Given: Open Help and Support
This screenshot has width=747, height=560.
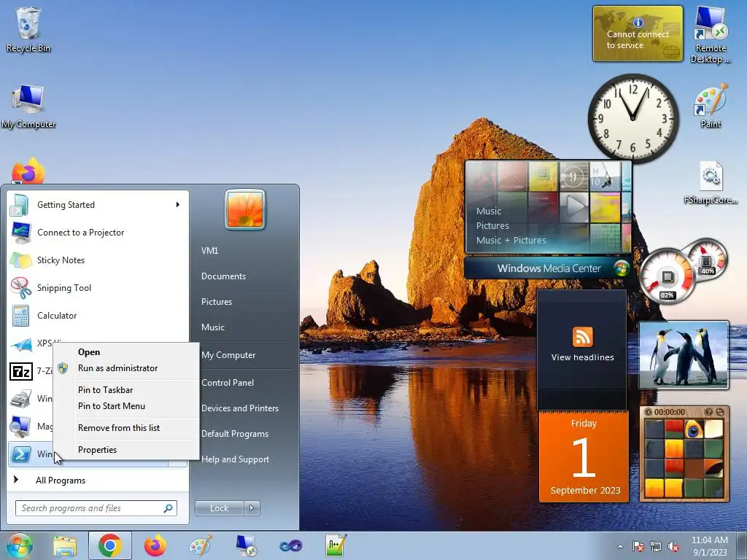Looking at the screenshot, I should (236, 460).
